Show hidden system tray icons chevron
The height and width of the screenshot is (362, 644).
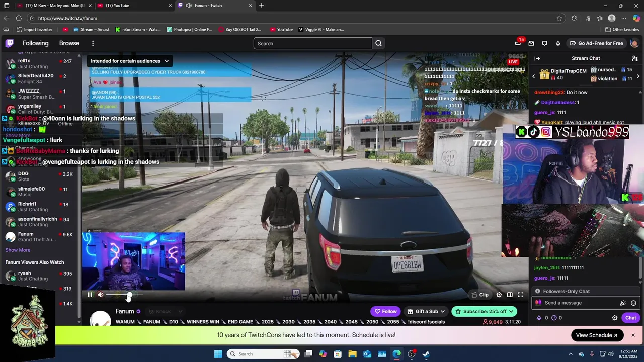tap(571, 354)
